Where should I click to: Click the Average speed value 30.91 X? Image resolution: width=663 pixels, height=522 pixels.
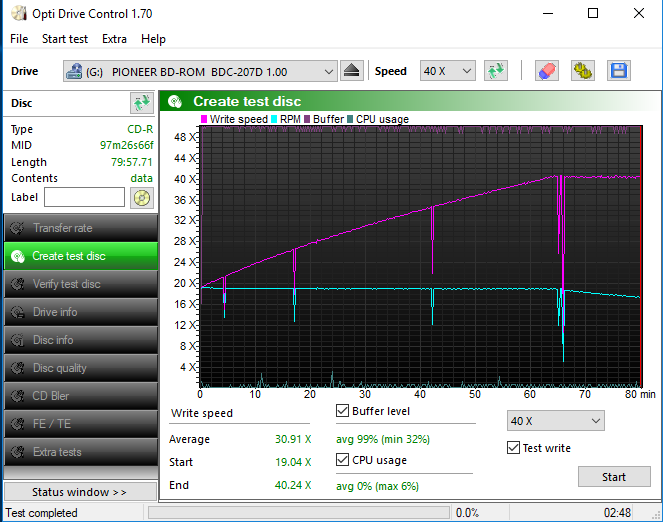click(x=293, y=439)
